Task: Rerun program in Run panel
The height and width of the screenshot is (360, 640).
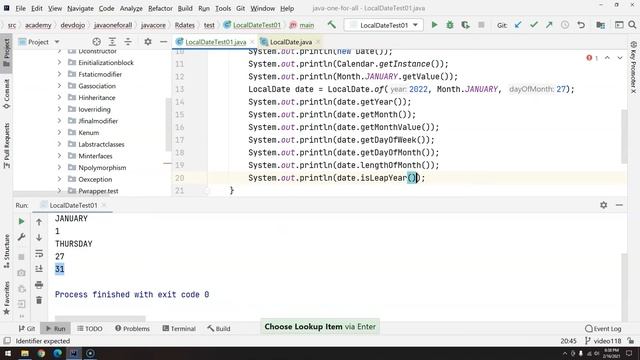Action: 21,221
